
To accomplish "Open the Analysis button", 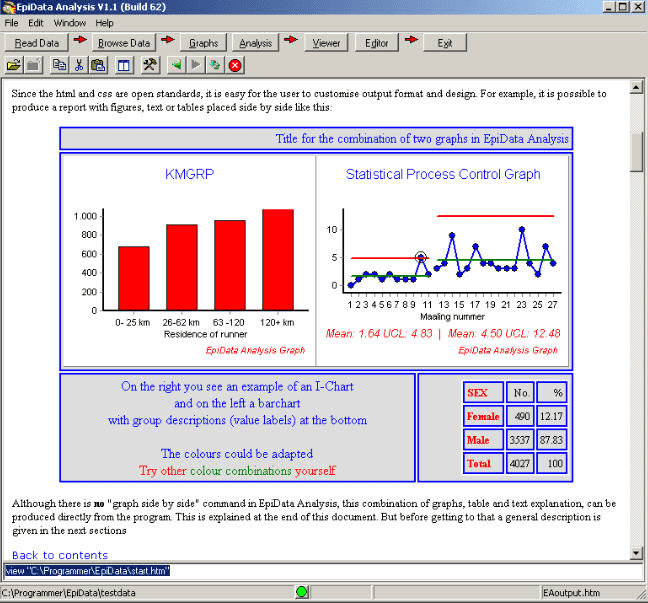I will [x=255, y=43].
